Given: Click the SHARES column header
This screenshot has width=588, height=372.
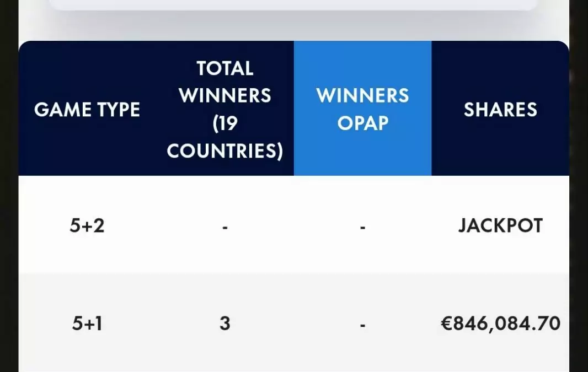Looking at the screenshot, I should (500, 110).
